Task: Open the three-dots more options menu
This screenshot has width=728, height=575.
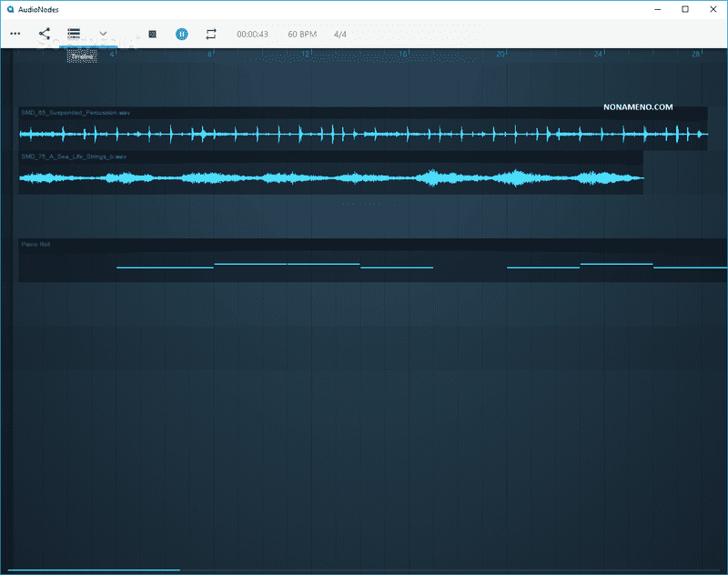Action: point(15,34)
